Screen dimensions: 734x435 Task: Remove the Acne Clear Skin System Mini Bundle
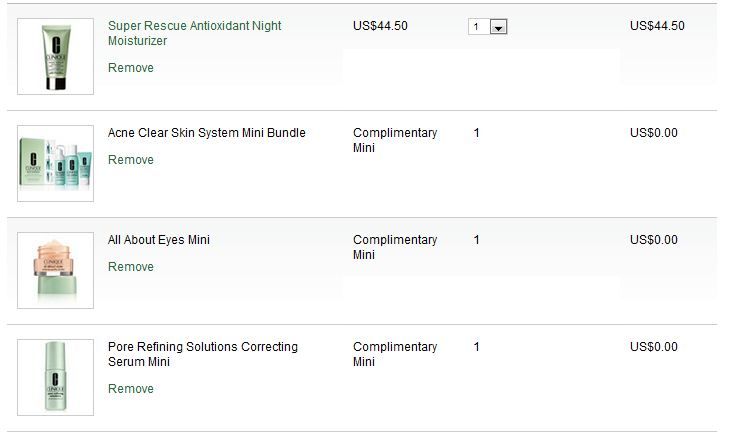(x=131, y=160)
